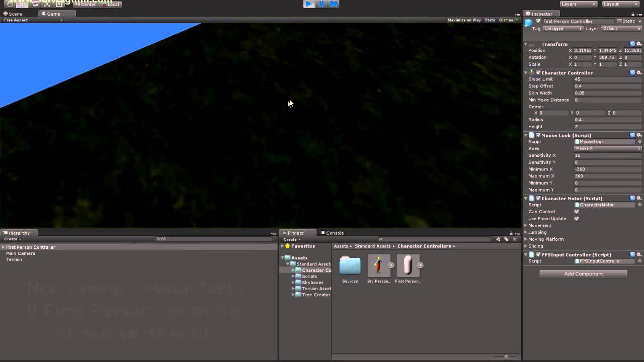Uncheck the Use Fixed Update option
Image resolution: width=644 pixels, height=362 pixels.
tap(577, 219)
